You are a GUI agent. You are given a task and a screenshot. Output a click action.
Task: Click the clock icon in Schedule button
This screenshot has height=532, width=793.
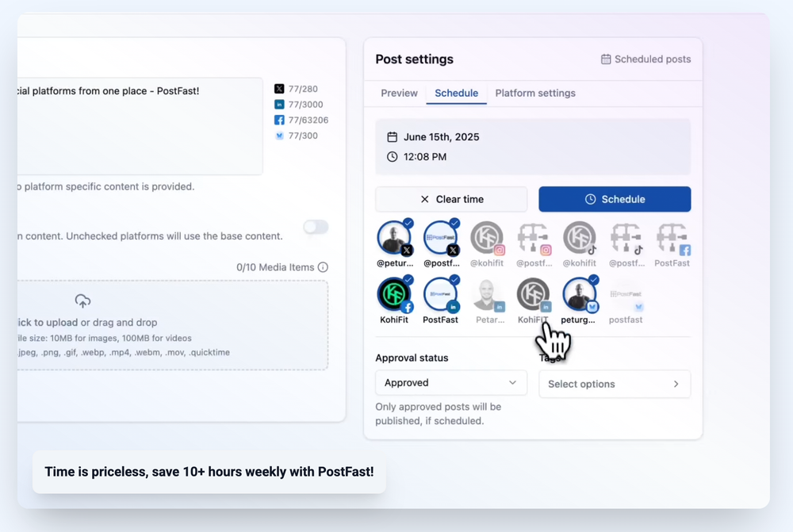click(x=590, y=199)
